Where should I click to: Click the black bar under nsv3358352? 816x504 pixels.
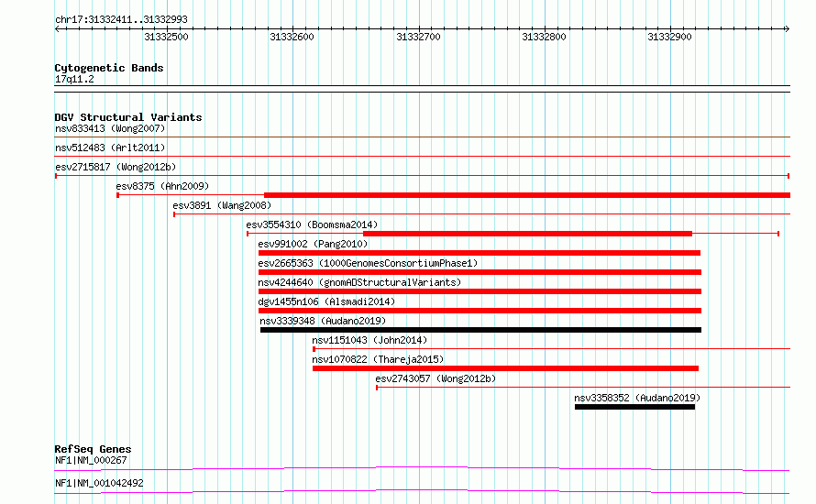(x=634, y=407)
